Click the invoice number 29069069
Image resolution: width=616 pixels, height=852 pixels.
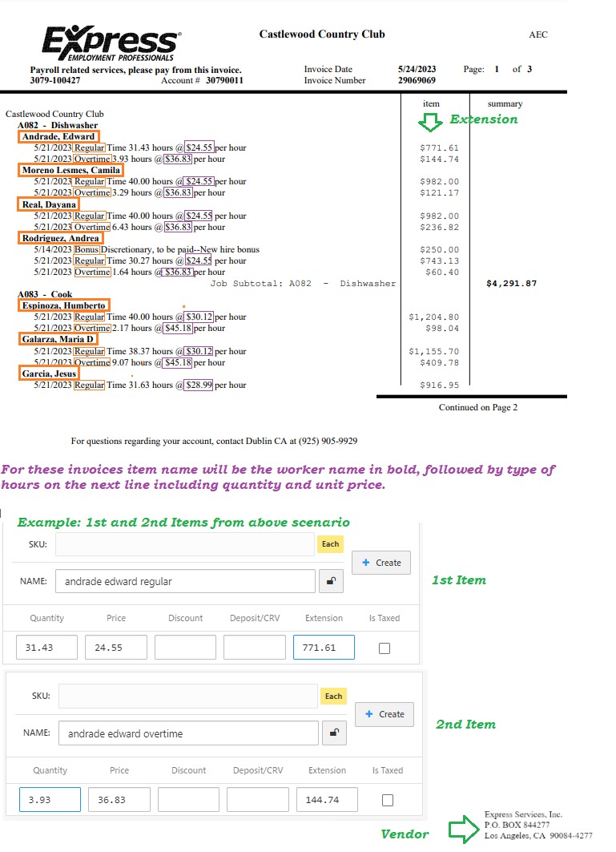click(417, 80)
